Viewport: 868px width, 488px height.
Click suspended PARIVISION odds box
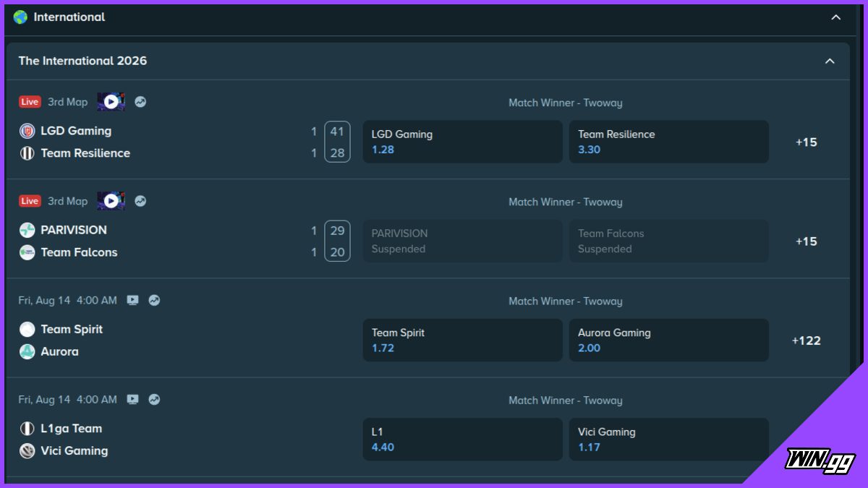click(x=463, y=241)
